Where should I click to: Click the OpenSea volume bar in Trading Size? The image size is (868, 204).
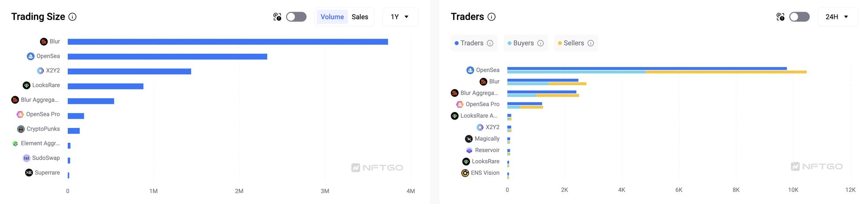tap(167, 57)
